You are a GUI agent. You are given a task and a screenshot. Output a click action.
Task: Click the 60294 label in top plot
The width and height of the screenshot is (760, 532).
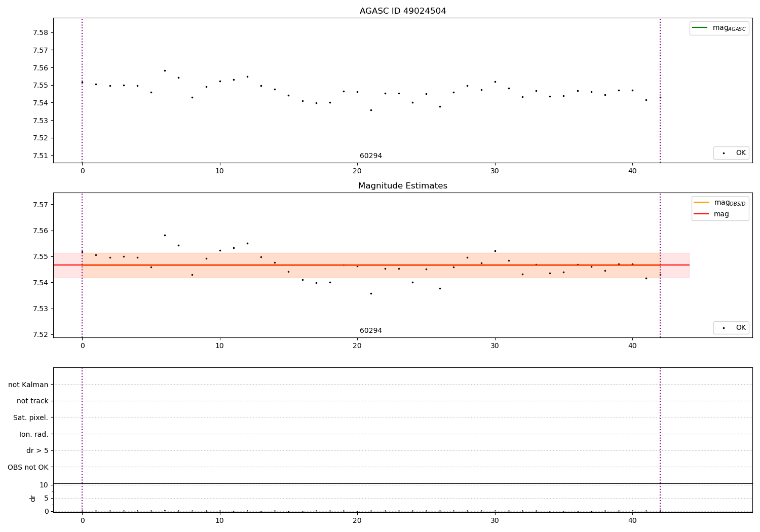(371, 156)
